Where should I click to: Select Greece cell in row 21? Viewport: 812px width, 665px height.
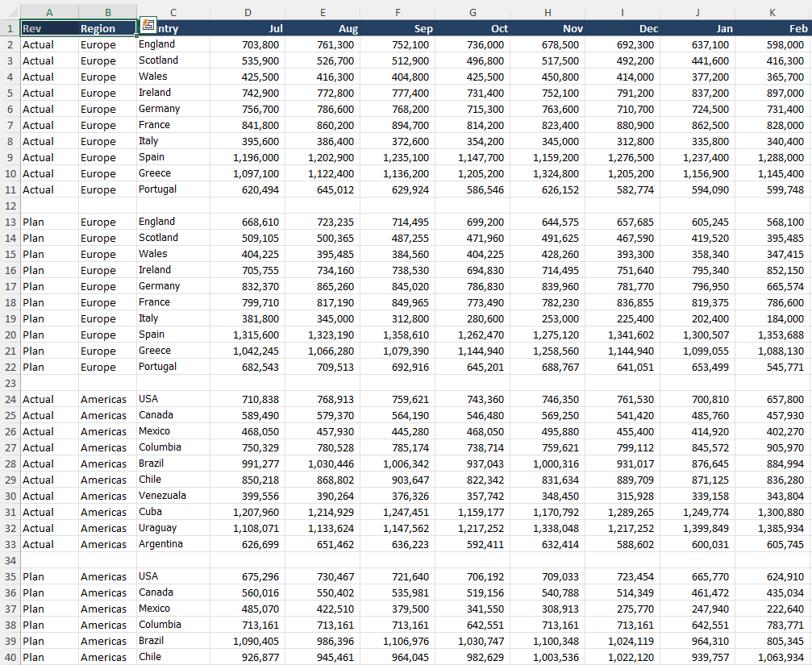173,351
